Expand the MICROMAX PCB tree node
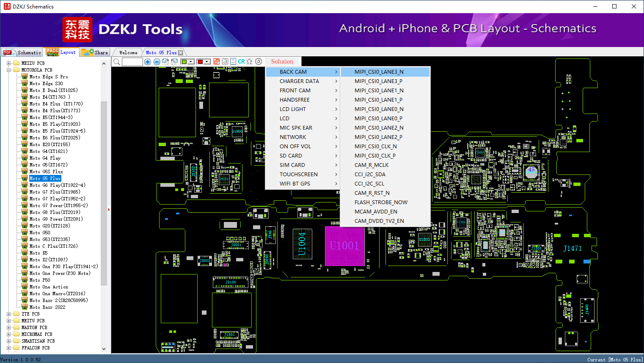Screen dimensions: 644x363 [x=9, y=334]
